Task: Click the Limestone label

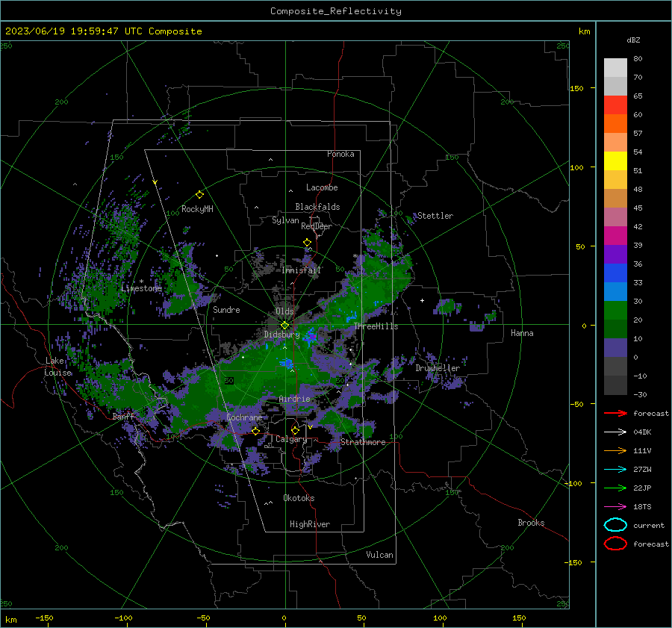Action: point(141,288)
